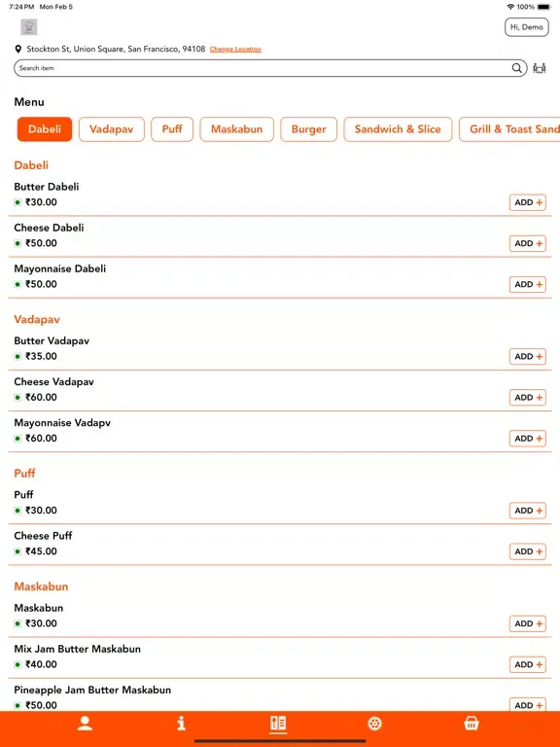
Task: Click the veg indicator beside Butter Dabeli price
Action: pos(17,202)
